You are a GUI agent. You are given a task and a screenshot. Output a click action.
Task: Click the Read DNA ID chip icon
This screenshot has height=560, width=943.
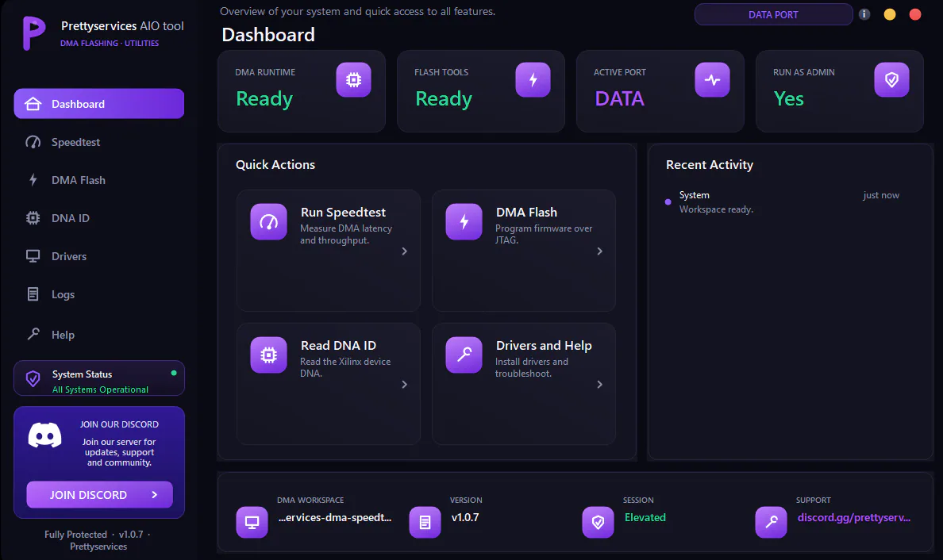click(268, 355)
